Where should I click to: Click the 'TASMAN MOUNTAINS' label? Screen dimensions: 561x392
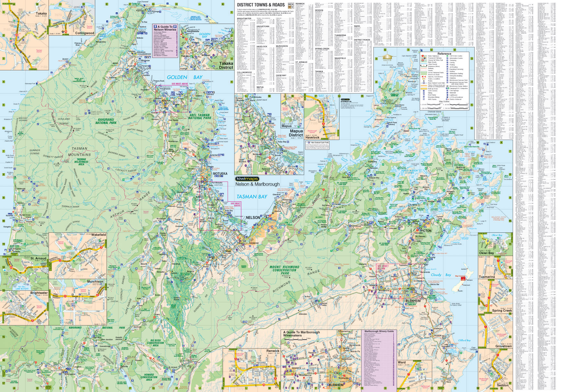79,151
